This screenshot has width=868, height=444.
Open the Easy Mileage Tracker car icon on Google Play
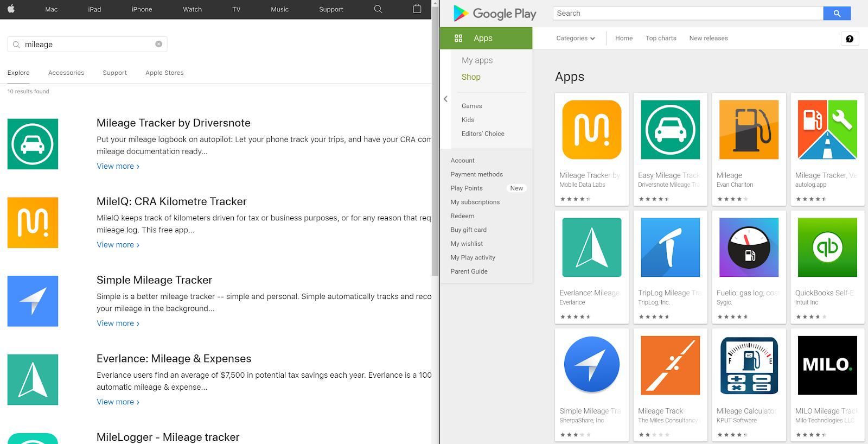pyautogui.click(x=671, y=130)
